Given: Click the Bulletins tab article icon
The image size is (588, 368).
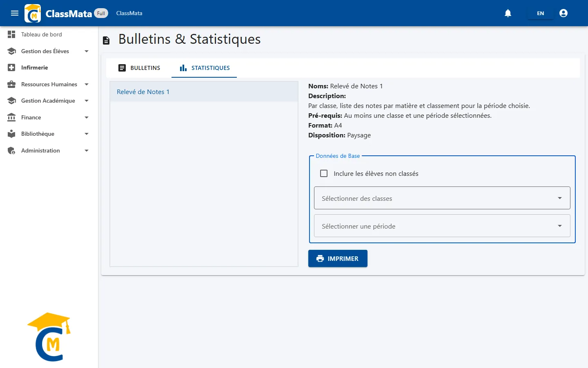Looking at the screenshot, I should coord(122,68).
